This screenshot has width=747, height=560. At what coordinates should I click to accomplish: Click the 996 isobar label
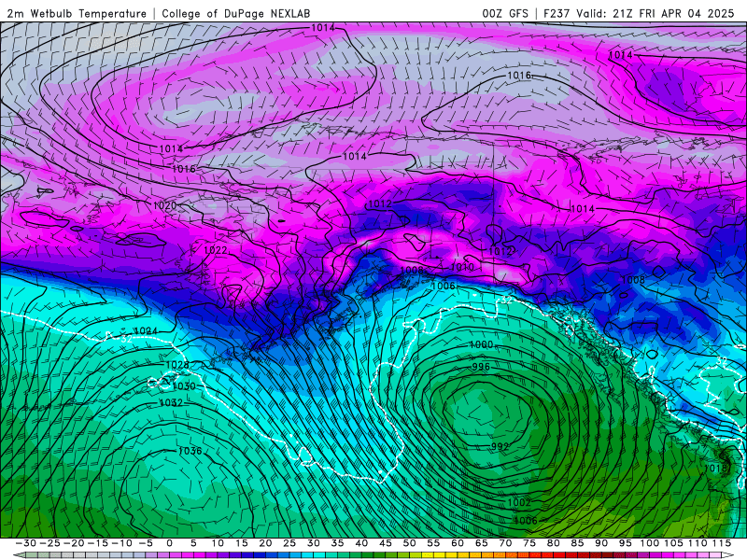point(481,367)
